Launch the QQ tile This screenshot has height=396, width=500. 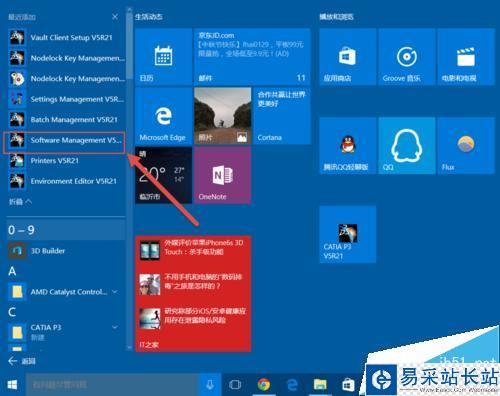click(407, 145)
